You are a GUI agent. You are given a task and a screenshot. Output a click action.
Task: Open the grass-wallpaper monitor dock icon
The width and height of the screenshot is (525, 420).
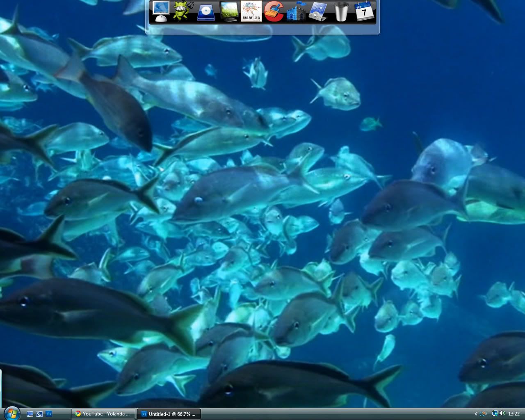[229, 11]
